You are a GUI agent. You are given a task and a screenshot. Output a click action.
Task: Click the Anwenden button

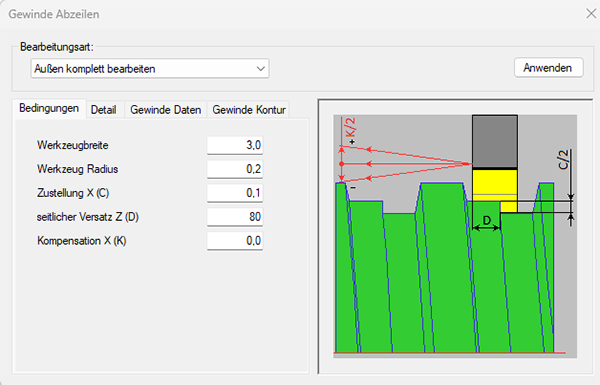pos(548,68)
